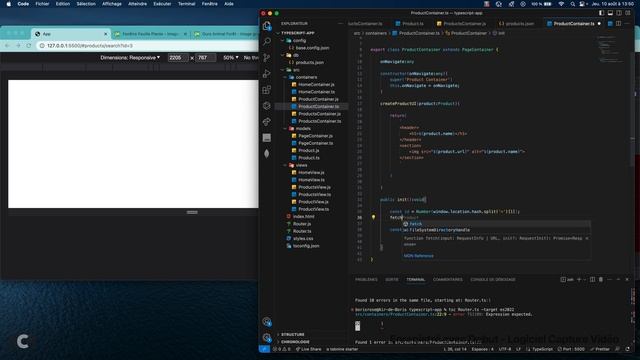Image resolution: width=640 pixels, height=360 pixels.
Task: Toggle the bottom panel layout icon
Action: 610,13
